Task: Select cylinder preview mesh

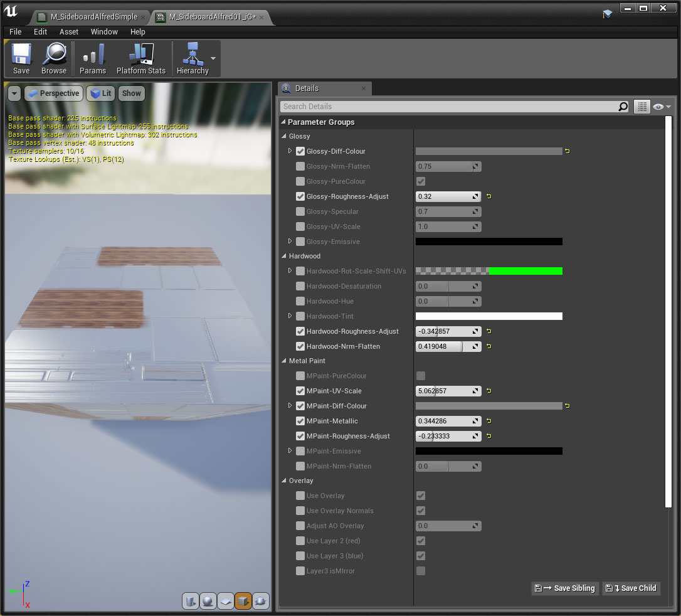Action: (191, 601)
